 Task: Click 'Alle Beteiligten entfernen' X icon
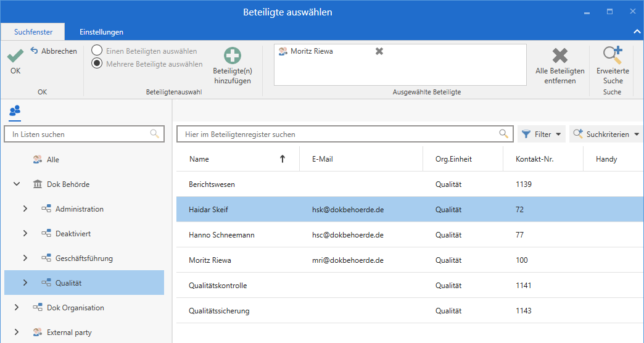[x=560, y=56]
